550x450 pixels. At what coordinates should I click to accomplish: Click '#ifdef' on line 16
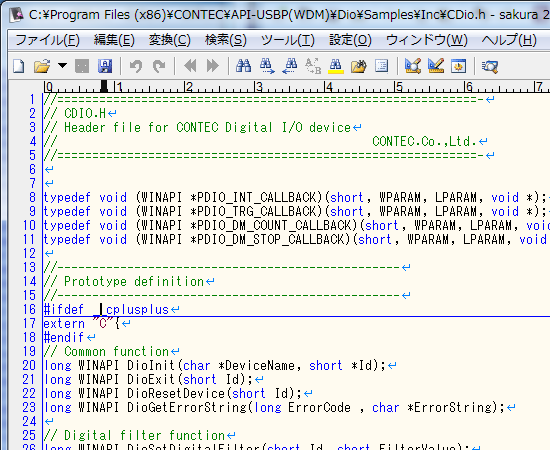click(63, 310)
